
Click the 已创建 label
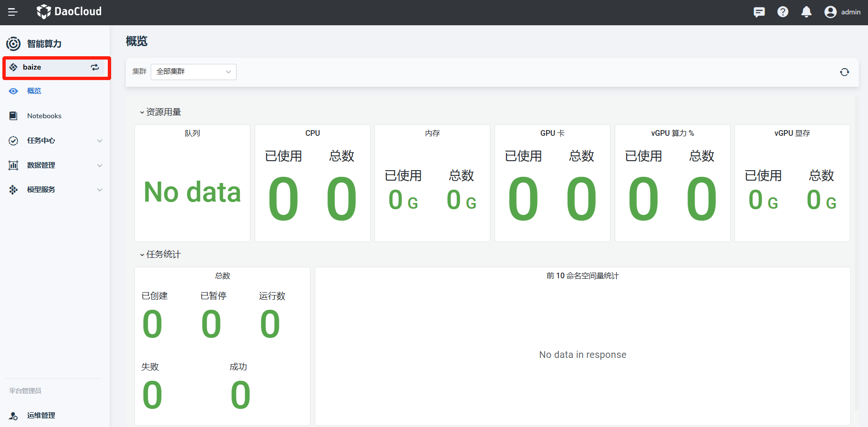(x=155, y=296)
